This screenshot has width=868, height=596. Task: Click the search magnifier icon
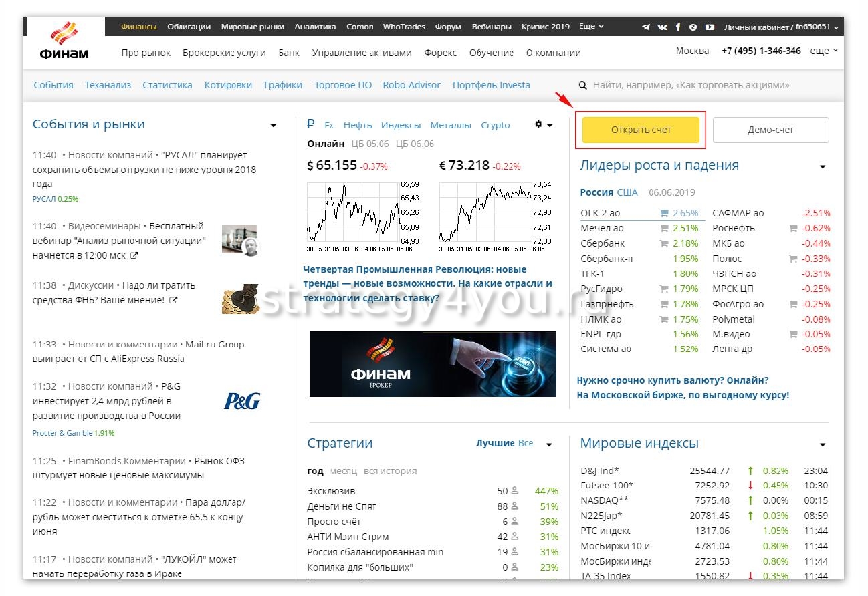(x=582, y=86)
